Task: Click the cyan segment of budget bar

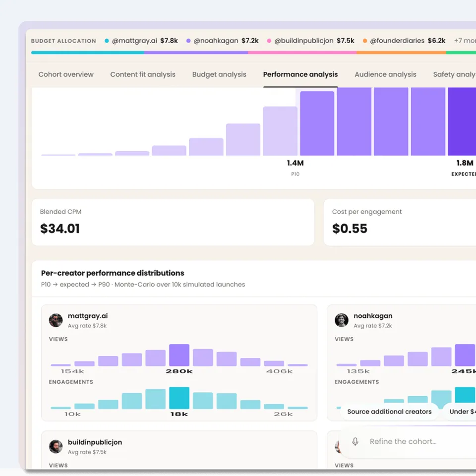Action: point(87,53)
